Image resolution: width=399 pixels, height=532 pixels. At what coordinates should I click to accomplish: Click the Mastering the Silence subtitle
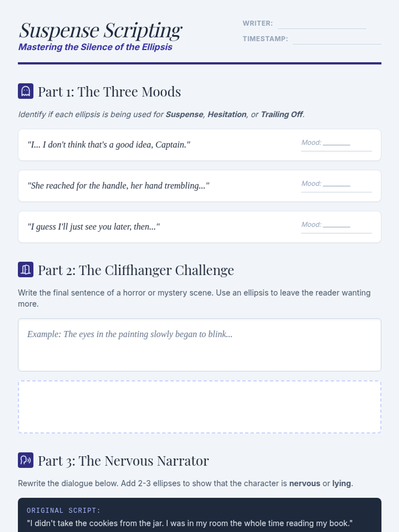point(95,47)
